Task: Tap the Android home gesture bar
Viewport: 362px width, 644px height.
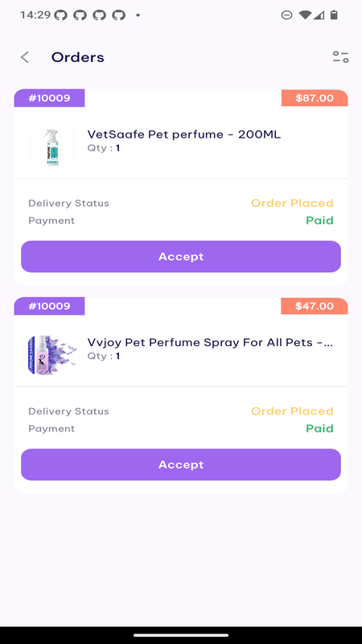Action: click(181, 635)
